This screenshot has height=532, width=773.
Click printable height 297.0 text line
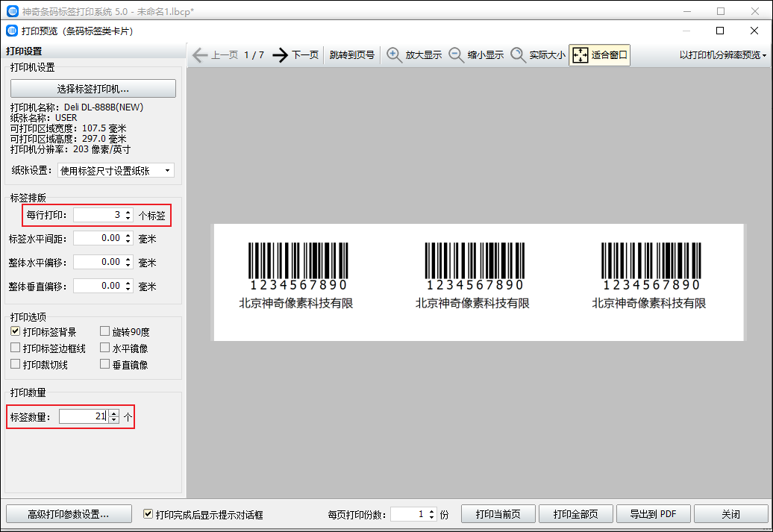point(69,139)
